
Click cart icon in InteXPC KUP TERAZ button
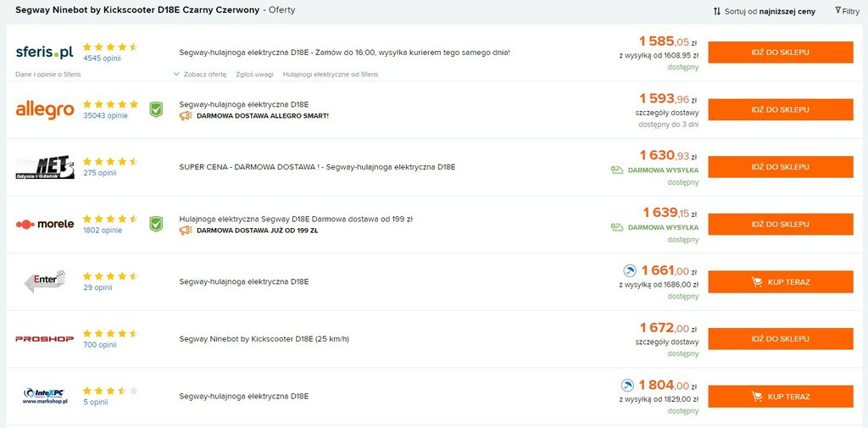[x=757, y=397]
